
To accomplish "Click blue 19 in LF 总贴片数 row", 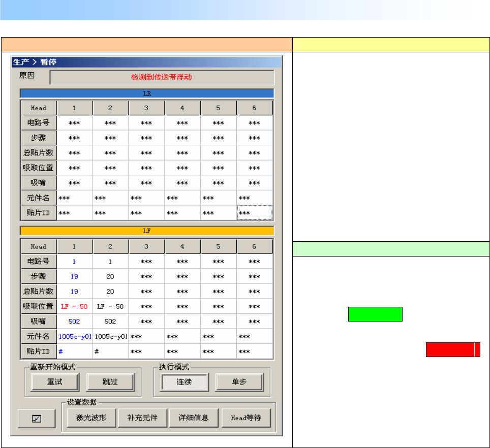I will point(74,291).
